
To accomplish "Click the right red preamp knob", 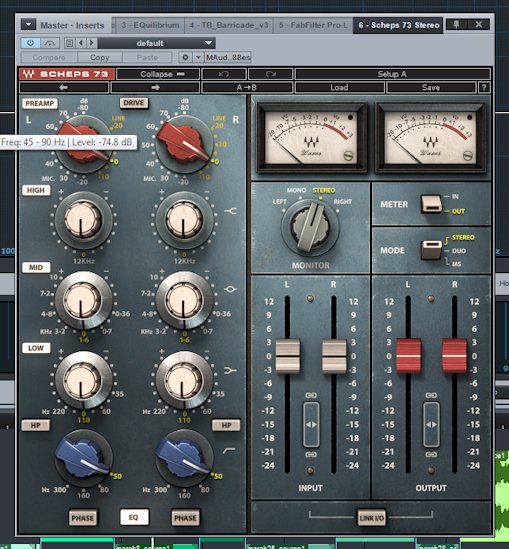I will pyautogui.click(x=184, y=143).
